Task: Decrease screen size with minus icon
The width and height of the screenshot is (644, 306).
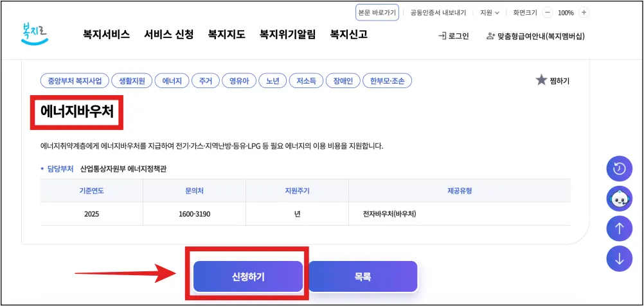Action: (x=548, y=13)
